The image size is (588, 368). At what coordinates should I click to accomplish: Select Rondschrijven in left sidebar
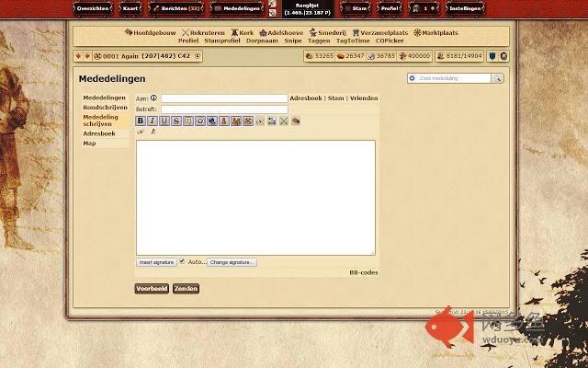pos(106,108)
